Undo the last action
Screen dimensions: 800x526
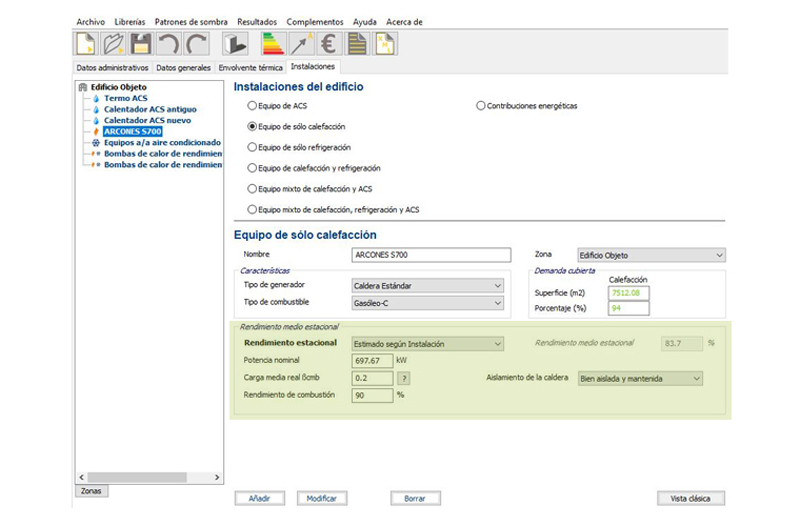(168, 43)
